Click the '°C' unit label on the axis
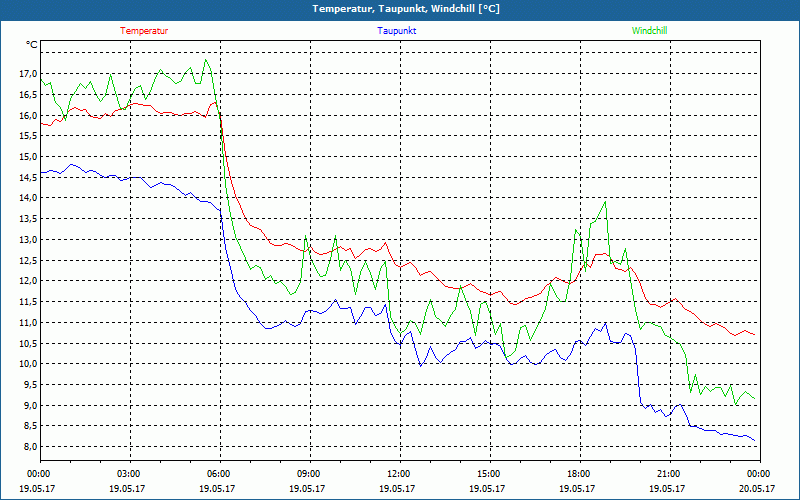The height and width of the screenshot is (500, 800). pos(32,45)
